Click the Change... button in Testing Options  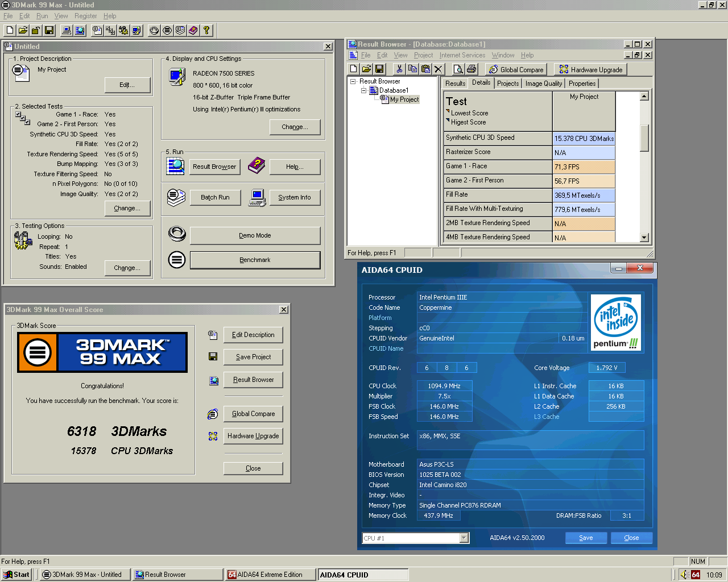[127, 268]
